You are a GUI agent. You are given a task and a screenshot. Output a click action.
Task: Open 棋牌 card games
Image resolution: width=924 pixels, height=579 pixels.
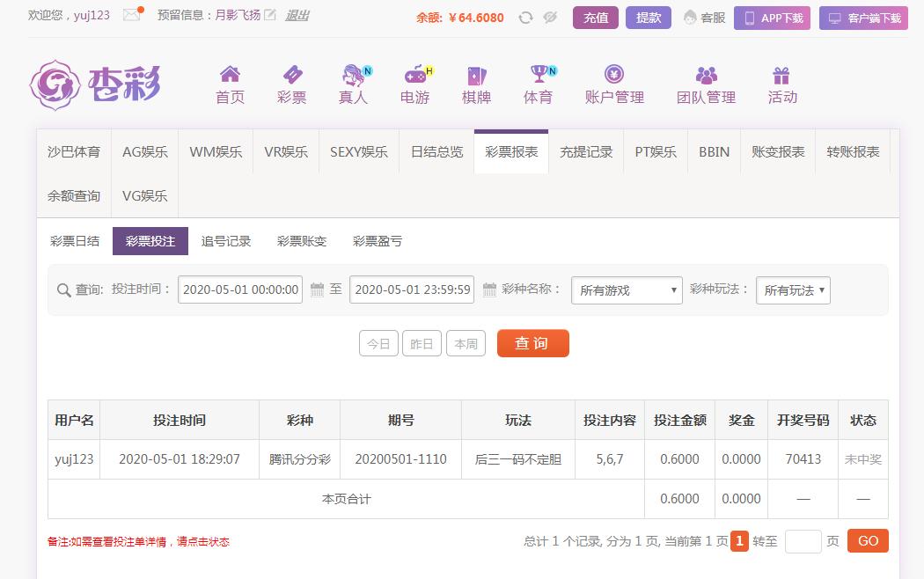pyautogui.click(x=477, y=85)
